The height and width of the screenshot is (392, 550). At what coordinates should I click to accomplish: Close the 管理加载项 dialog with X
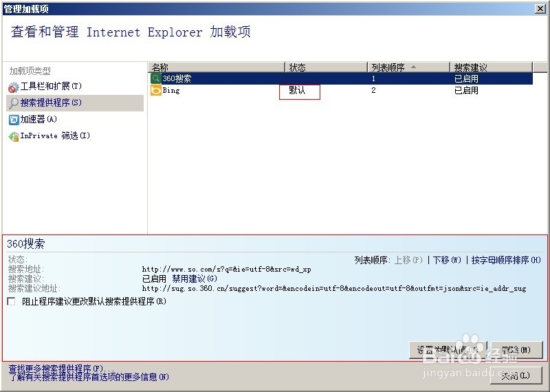540,9
